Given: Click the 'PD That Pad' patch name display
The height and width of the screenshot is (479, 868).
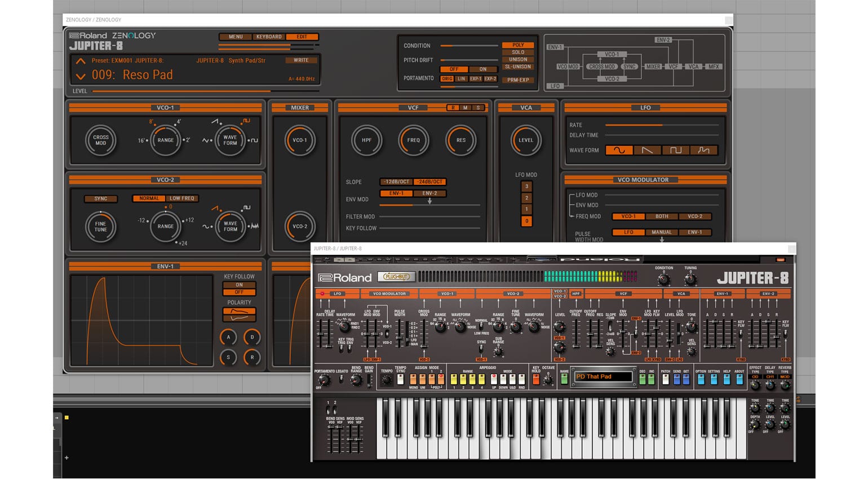Looking at the screenshot, I should (x=602, y=377).
